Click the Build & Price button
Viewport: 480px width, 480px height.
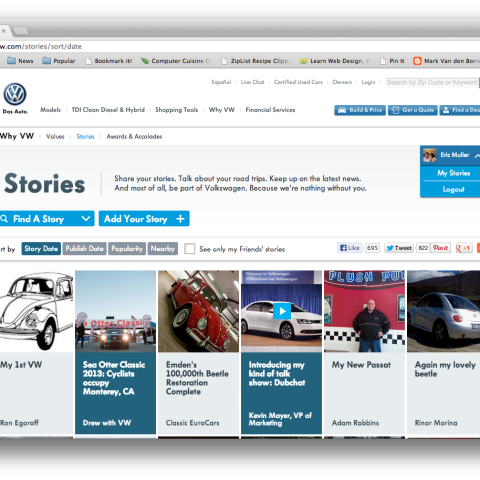[360, 110]
